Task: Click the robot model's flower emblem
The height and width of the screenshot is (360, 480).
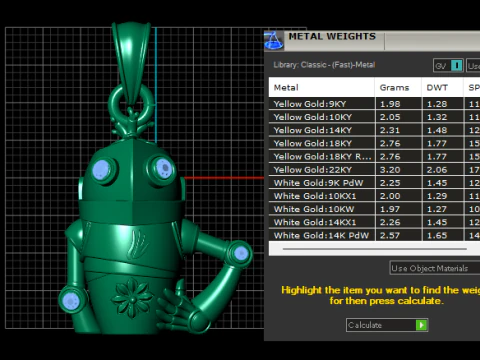Action: pos(132,297)
